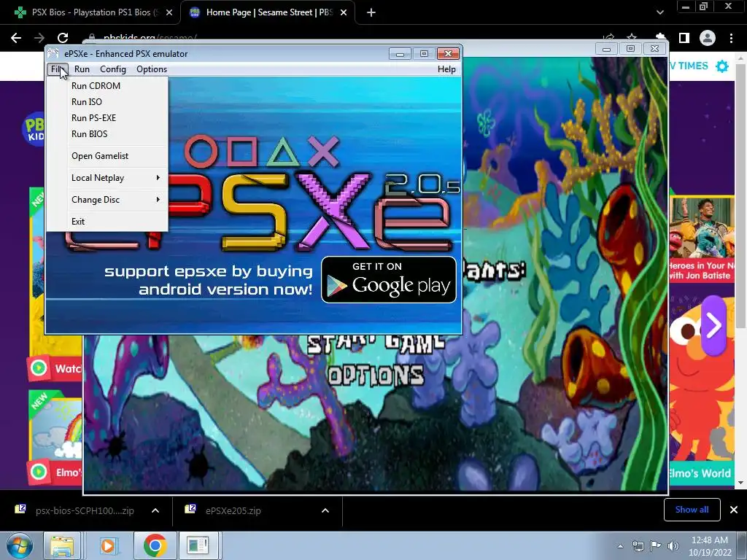Click the browser tab search chevron

pos(659,12)
